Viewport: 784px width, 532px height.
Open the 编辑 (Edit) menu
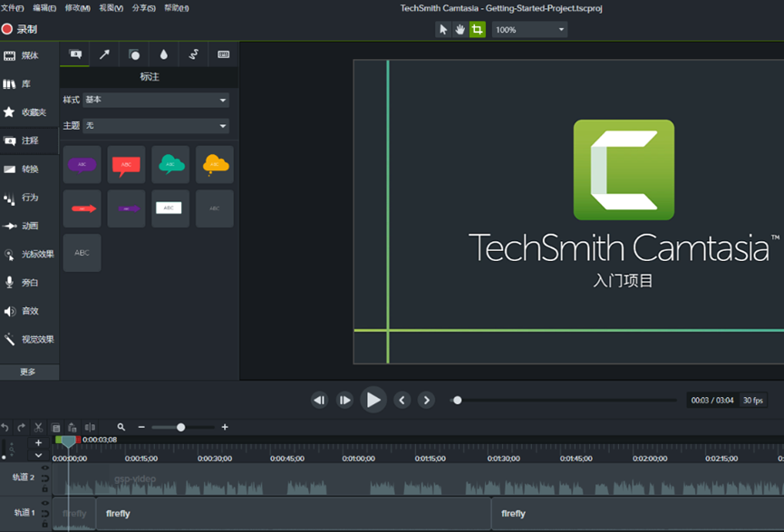(44, 8)
